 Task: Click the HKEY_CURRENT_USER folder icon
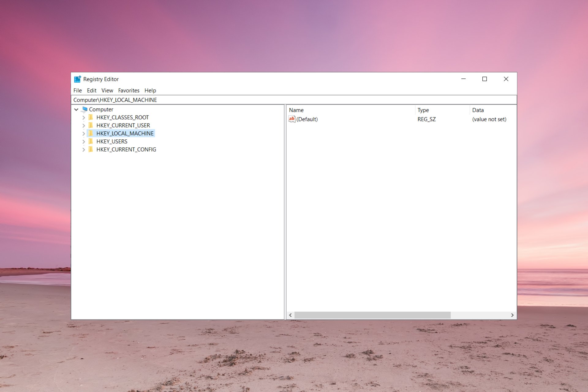point(91,125)
